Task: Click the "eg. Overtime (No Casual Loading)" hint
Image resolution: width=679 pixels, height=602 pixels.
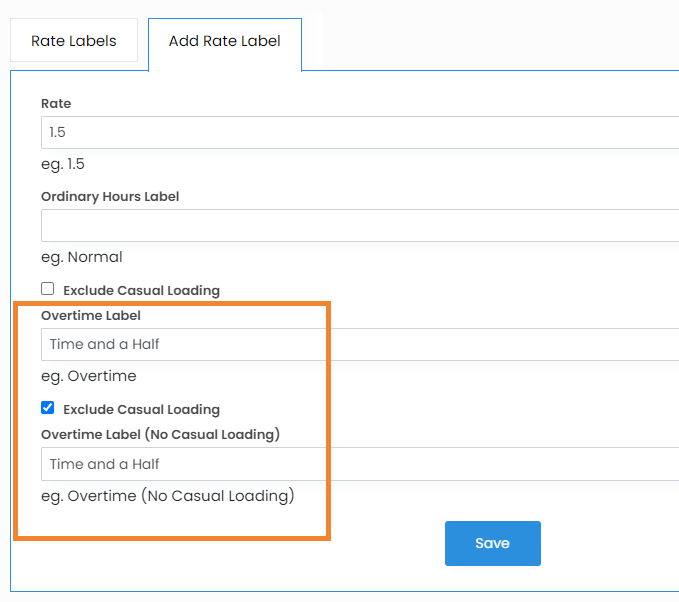Action: coord(167,496)
